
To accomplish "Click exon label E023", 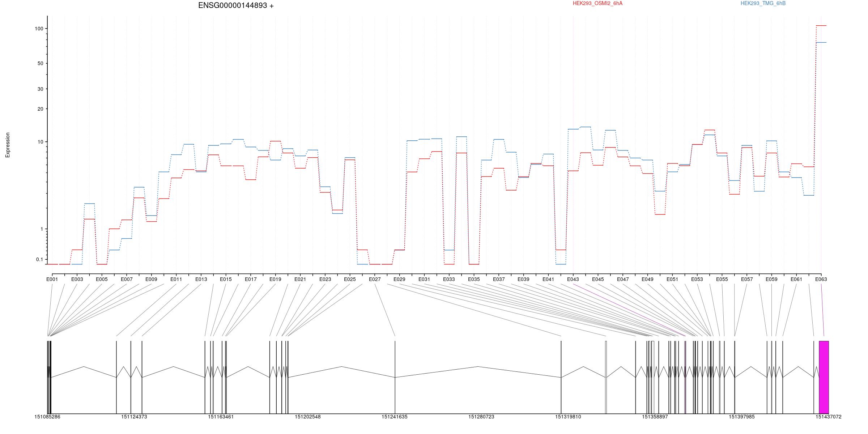I will (x=325, y=279).
